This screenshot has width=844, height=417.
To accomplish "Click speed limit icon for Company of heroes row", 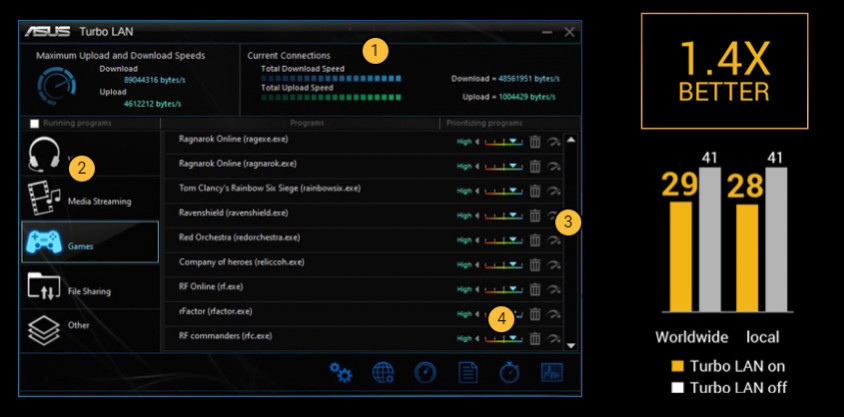I will coord(553,265).
